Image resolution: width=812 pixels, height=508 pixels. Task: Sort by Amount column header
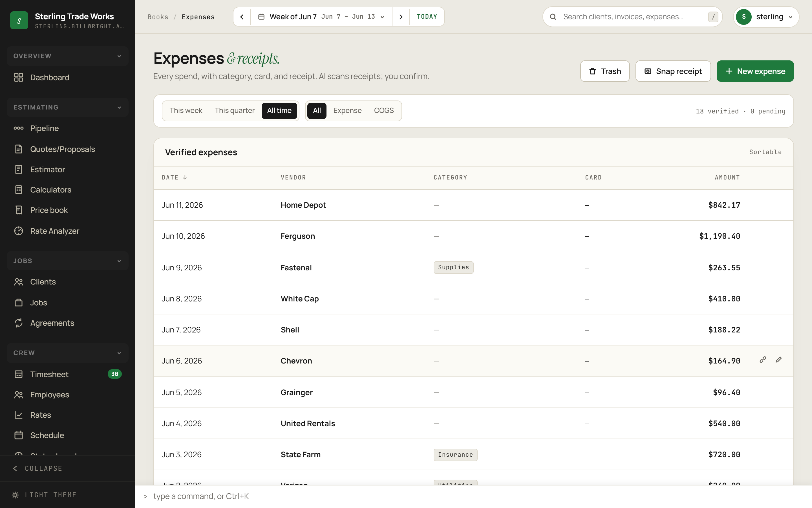[x=727, y=178]
